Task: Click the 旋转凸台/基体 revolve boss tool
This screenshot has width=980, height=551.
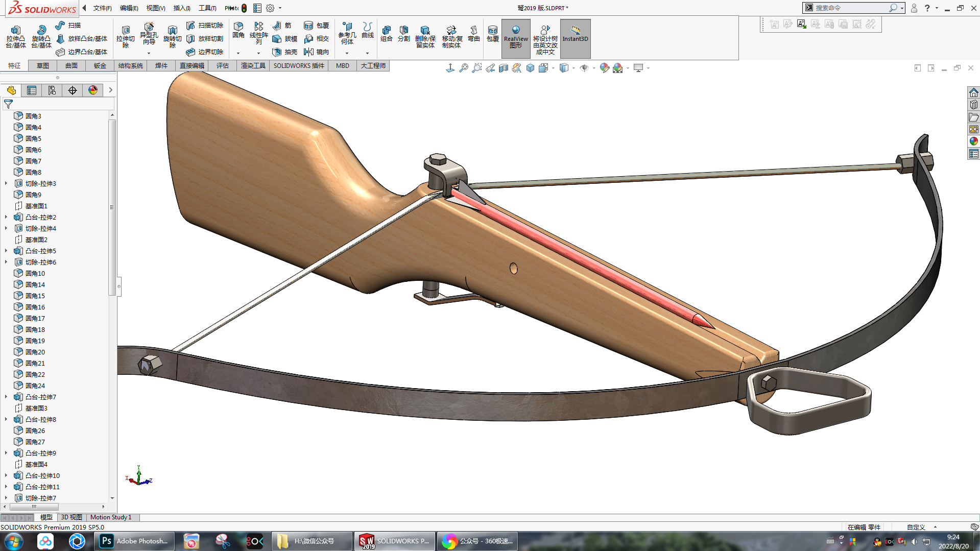Action: click(x=41, y=37)
